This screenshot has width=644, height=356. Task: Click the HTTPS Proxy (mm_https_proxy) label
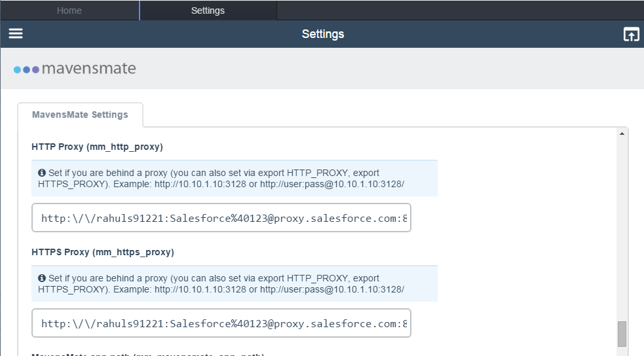point(103,252)
